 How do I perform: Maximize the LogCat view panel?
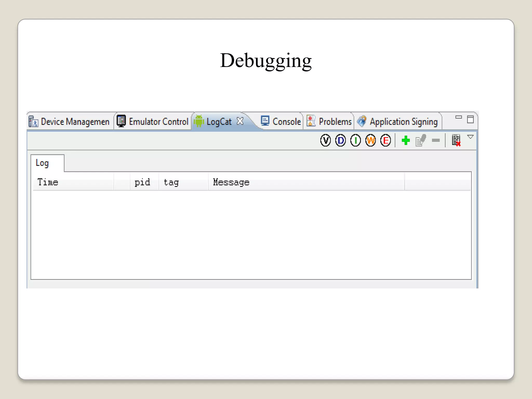click(x=470, y=119)
